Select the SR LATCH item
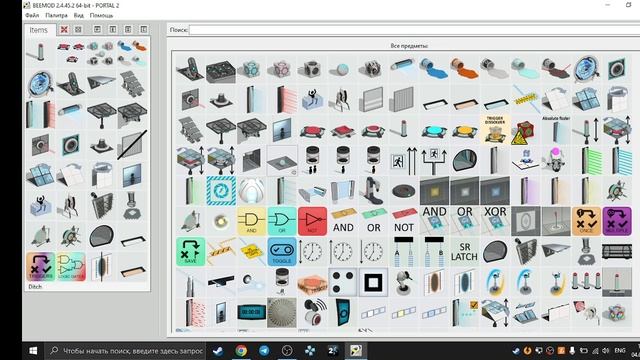This screenshot has width=640, height=360. click(464, 251)
